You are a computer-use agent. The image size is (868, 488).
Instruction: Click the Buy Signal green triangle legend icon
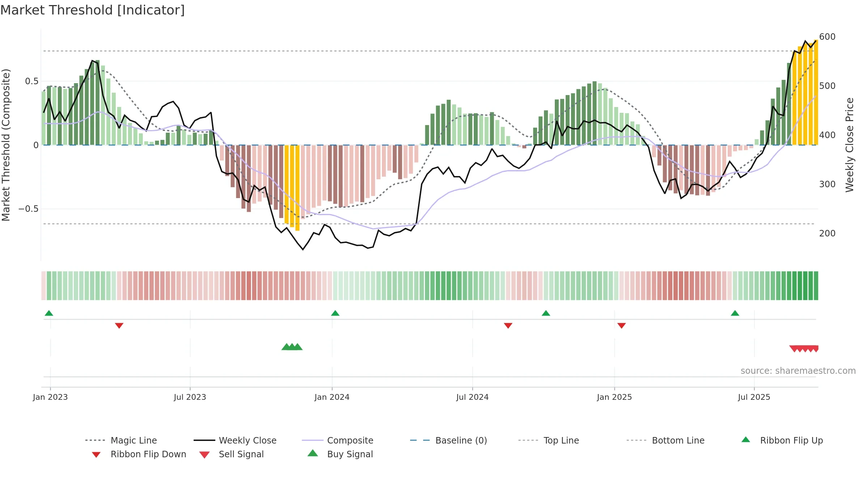click(x=313, y=453)
